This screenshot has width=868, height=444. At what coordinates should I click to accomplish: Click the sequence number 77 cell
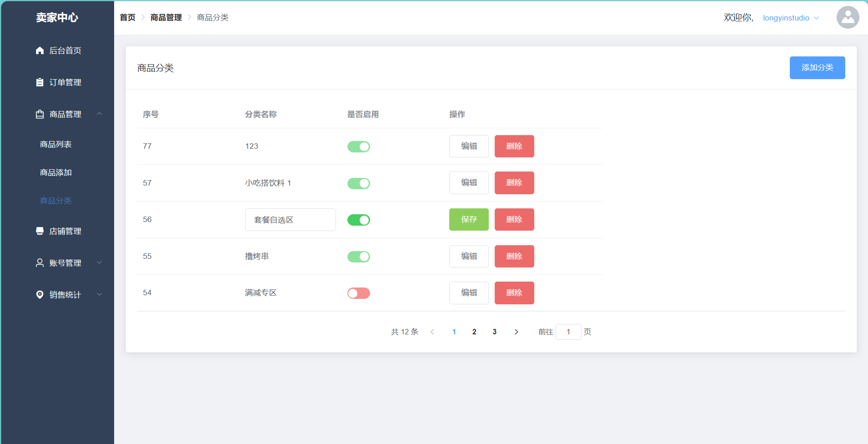click(147, 146)
